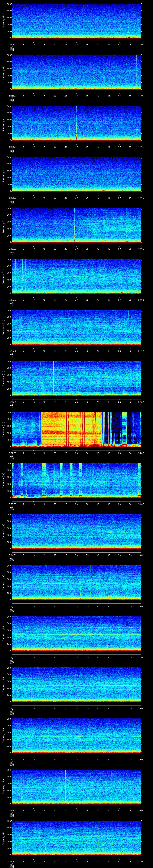Viewport: 153px width, 868px height.
Task: Click the 15:18:00 start time label
Action: point(12,249)
